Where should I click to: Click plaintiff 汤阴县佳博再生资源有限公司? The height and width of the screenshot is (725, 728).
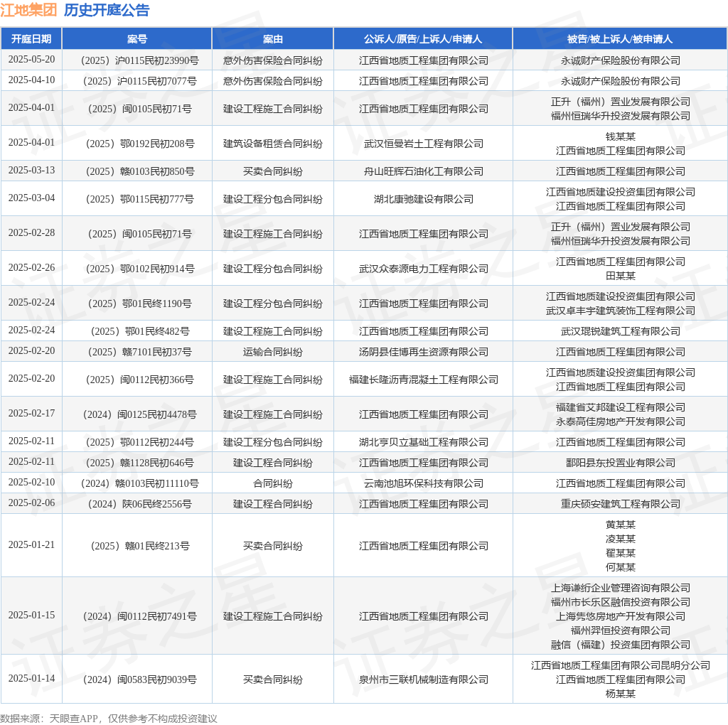coord(424,352)
